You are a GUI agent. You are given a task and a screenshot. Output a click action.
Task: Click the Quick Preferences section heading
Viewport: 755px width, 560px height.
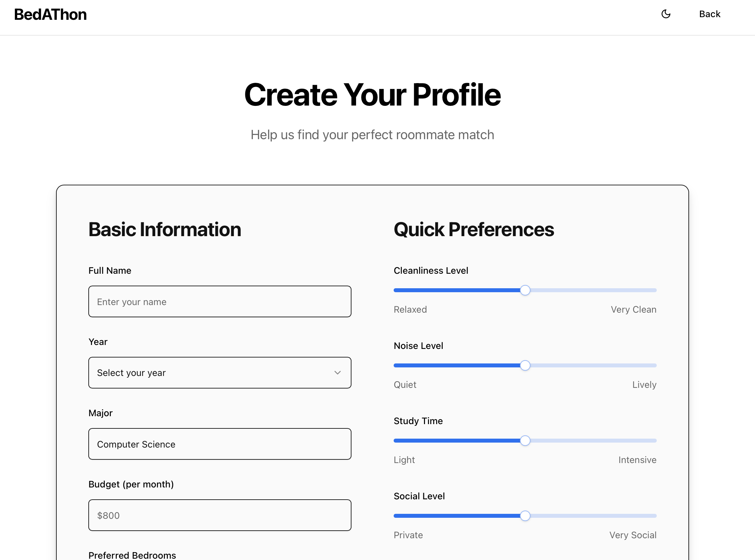tap(474, 230)
